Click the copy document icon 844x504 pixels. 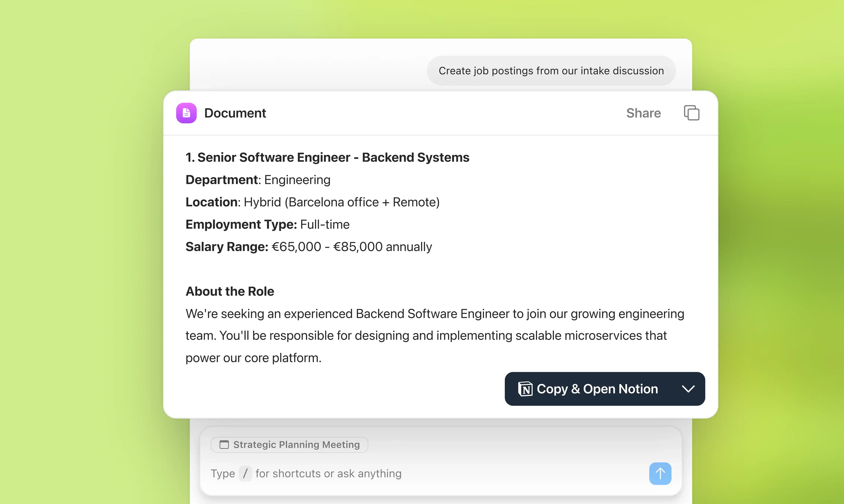tap(691, 113)
